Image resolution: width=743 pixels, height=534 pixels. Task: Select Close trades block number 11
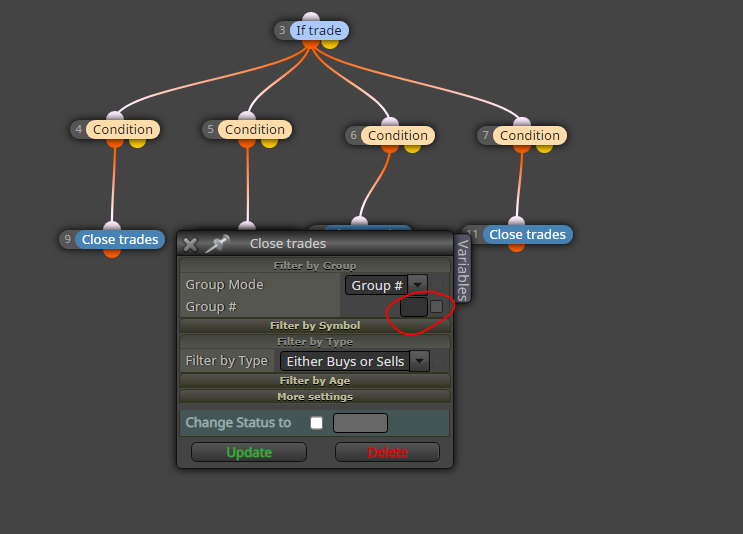pyautogui.click(x=527, y=235)
